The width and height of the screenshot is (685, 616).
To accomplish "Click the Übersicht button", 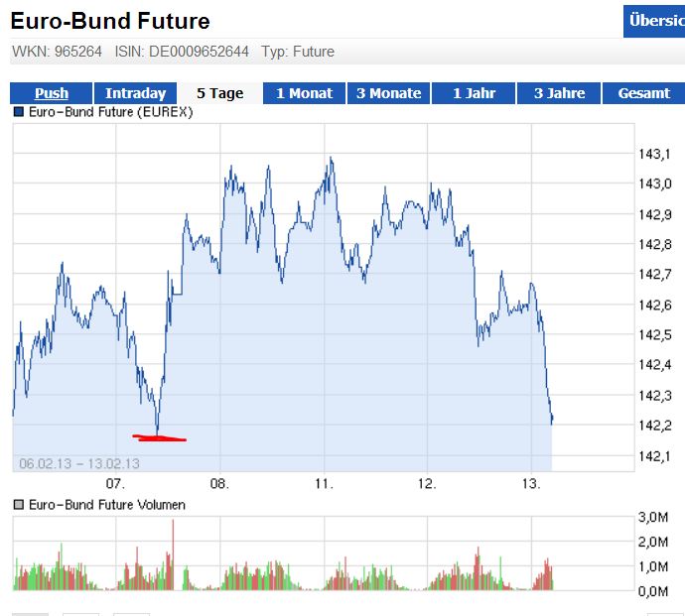I will [655, 21].
